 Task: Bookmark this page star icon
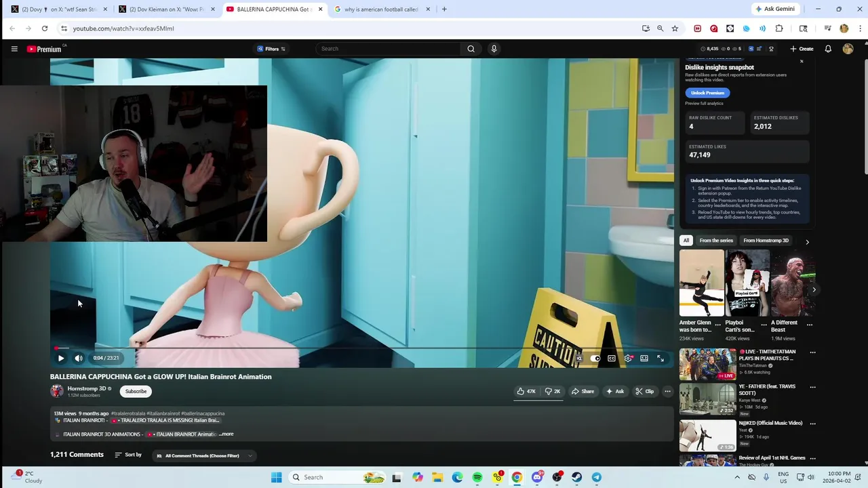pos(675,28)
